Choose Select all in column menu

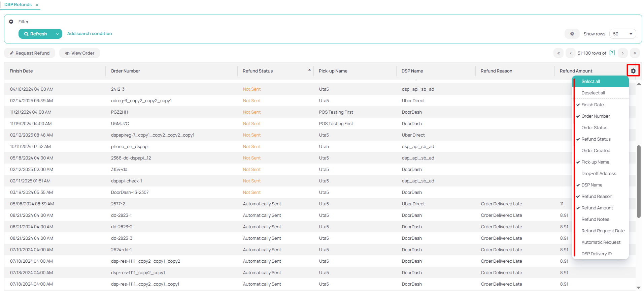pyautogui.click(x=601, y=81)
